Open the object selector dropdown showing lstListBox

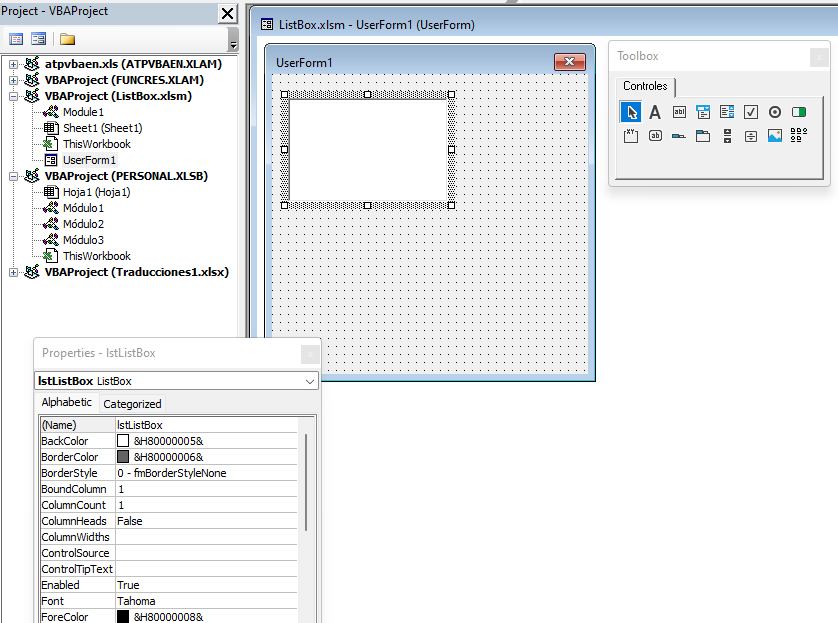click(307, 381)
